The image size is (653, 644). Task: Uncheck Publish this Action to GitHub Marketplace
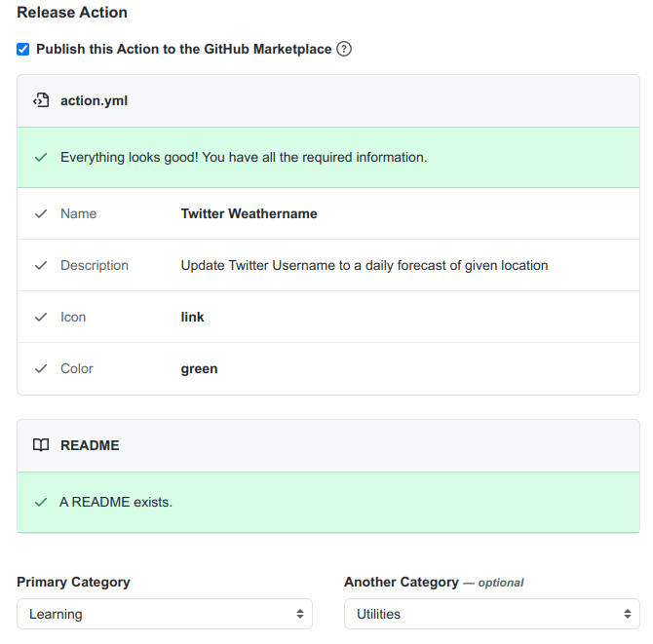(23, 49)
